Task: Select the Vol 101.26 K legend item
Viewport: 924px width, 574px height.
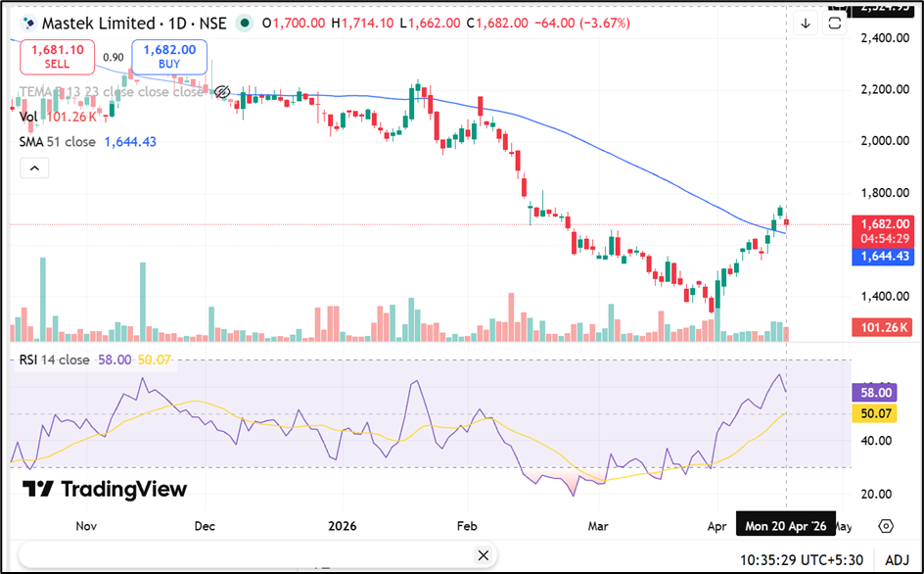Action: pos(57,117)
